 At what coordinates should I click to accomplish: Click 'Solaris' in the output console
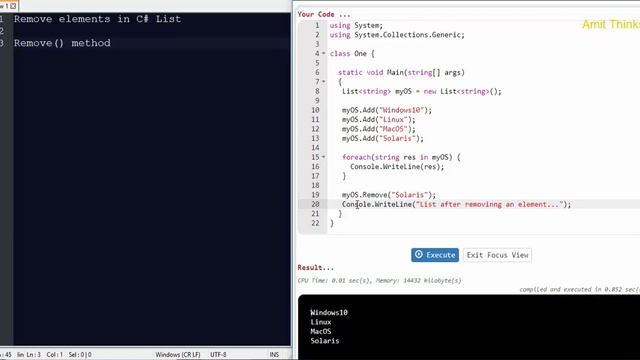(x=324, y=341)
